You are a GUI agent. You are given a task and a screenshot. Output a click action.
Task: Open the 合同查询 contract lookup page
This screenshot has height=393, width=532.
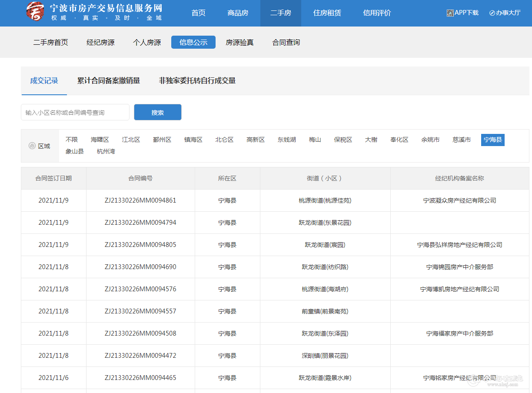[286, 43]
